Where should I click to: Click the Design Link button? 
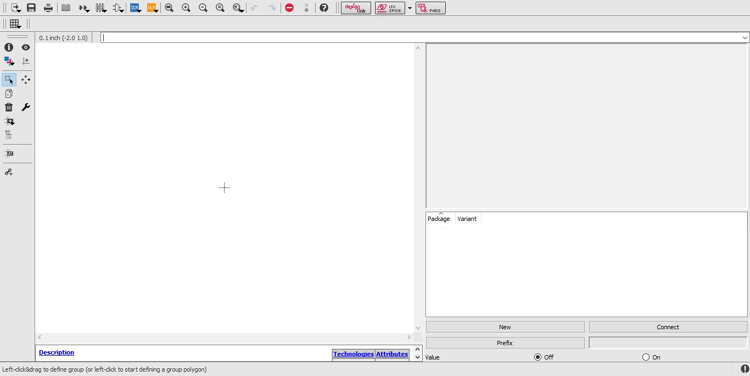tap(356, 8)
